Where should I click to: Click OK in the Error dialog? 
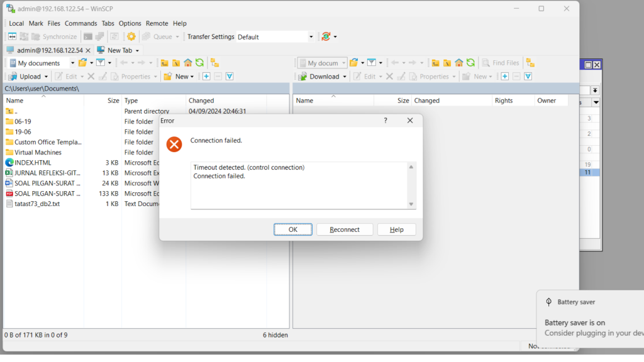(x=292, y=229)
